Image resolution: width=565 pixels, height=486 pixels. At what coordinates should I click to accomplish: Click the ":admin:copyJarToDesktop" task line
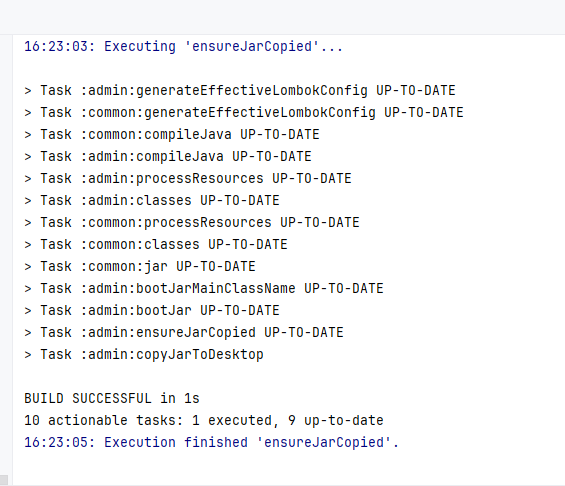(144, 355)
